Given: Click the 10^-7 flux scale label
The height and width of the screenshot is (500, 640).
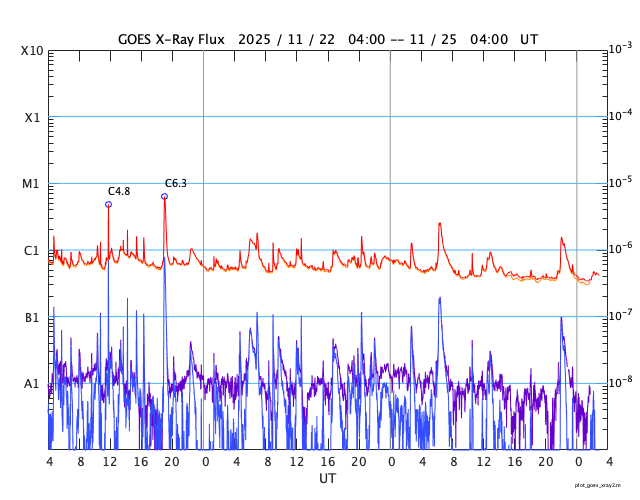Looking at the screenshot, I should coord(620,315).
